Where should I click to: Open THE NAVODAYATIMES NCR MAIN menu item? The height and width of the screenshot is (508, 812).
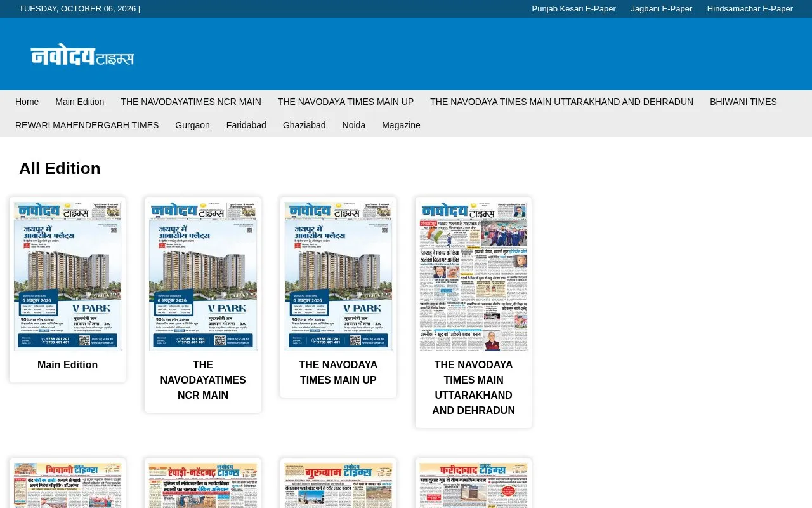click(x=191, y=102)
